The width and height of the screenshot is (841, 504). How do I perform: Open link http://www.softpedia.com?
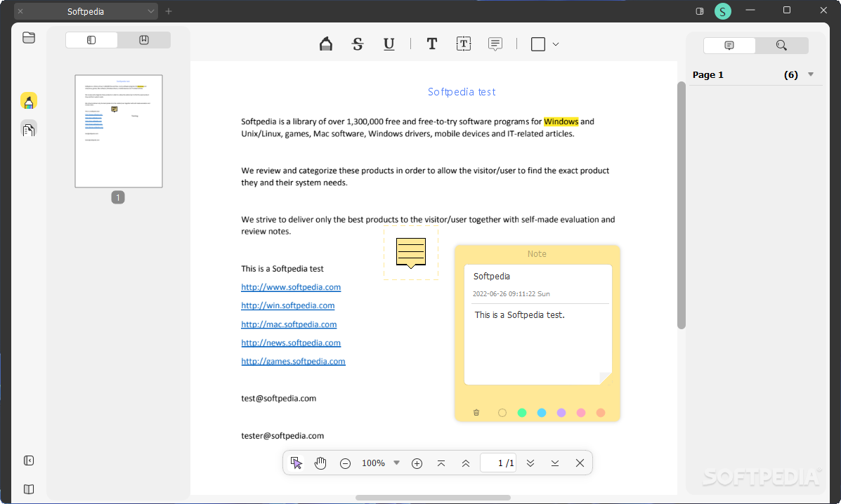pyautogui.click(x=291, y=287)
